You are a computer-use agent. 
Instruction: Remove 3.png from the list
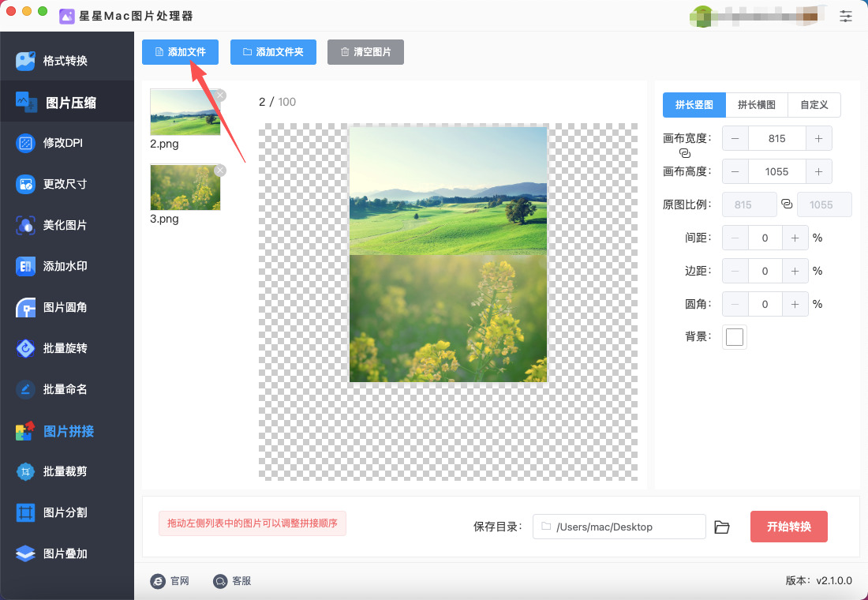coord(220,171)
